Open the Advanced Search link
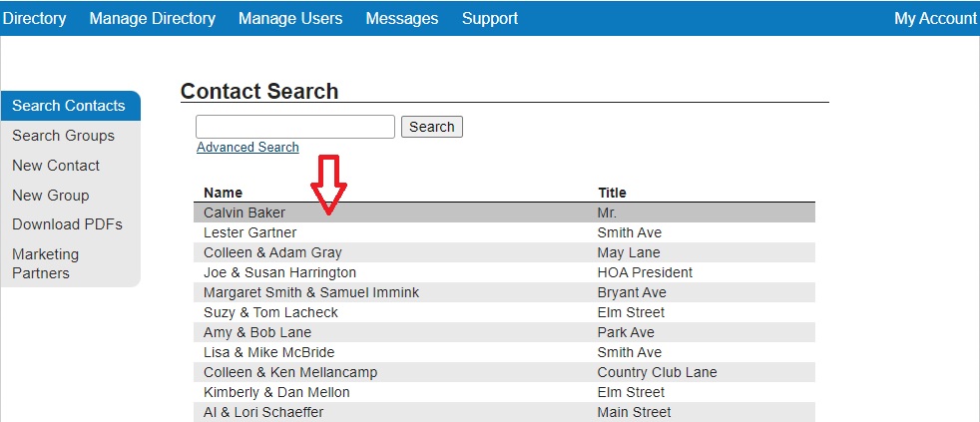This screenshot has width=980, height=422. pyautogui.click(x=247, y=148)
